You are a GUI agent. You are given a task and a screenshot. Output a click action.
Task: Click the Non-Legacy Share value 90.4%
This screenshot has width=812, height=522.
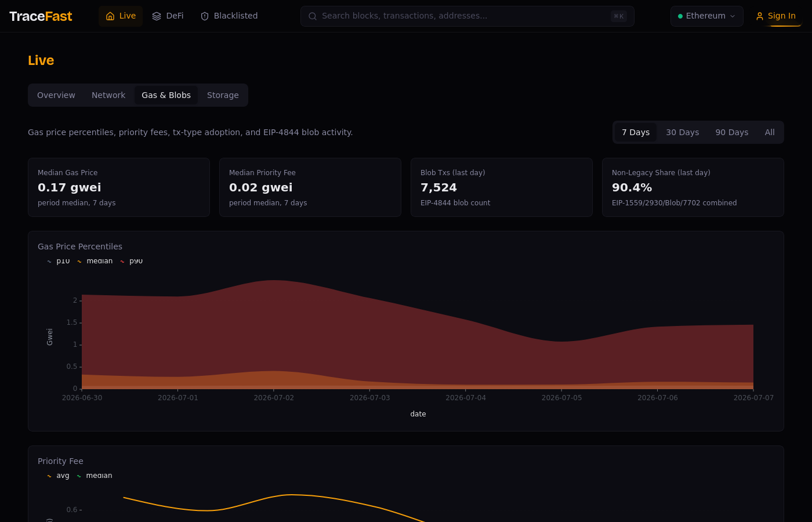[x=632, y=187]
